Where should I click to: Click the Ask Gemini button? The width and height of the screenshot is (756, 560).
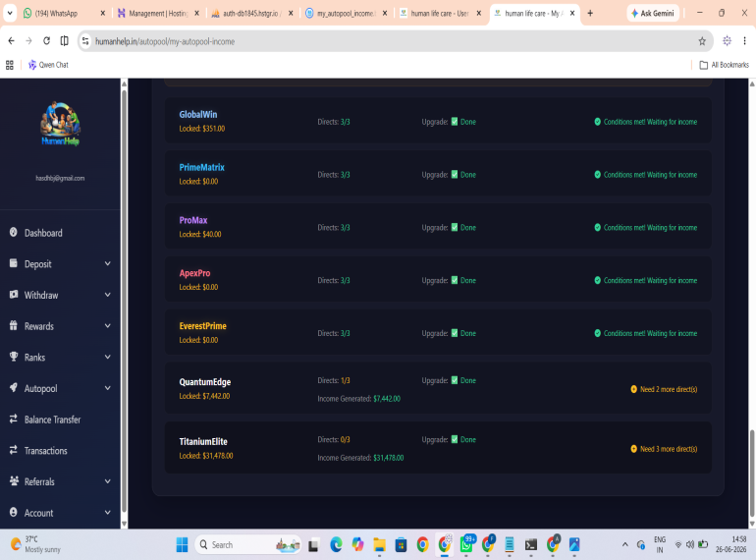[x=653, y=13]
